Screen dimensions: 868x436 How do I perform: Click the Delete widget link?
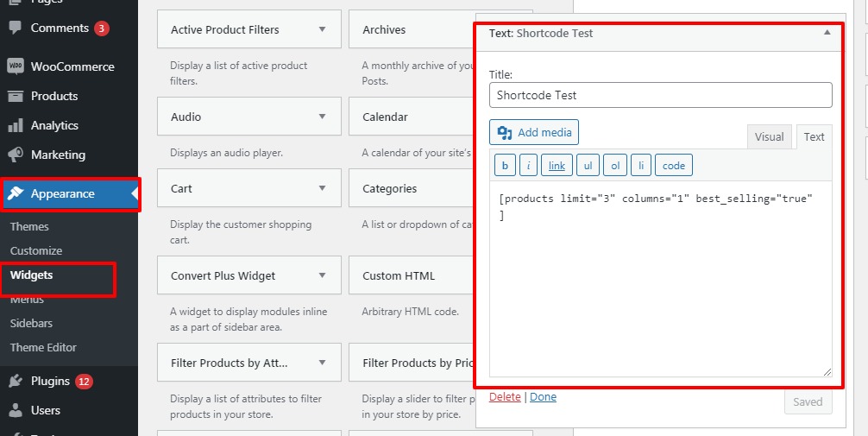coord(505,397)
